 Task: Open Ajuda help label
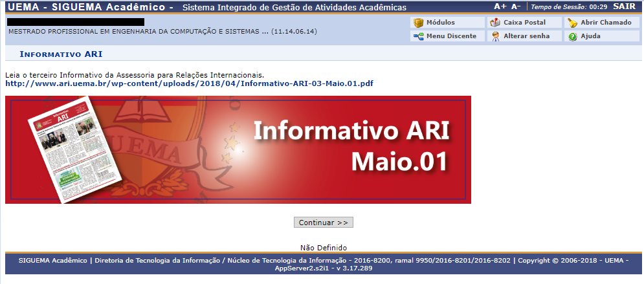point(590,36)
